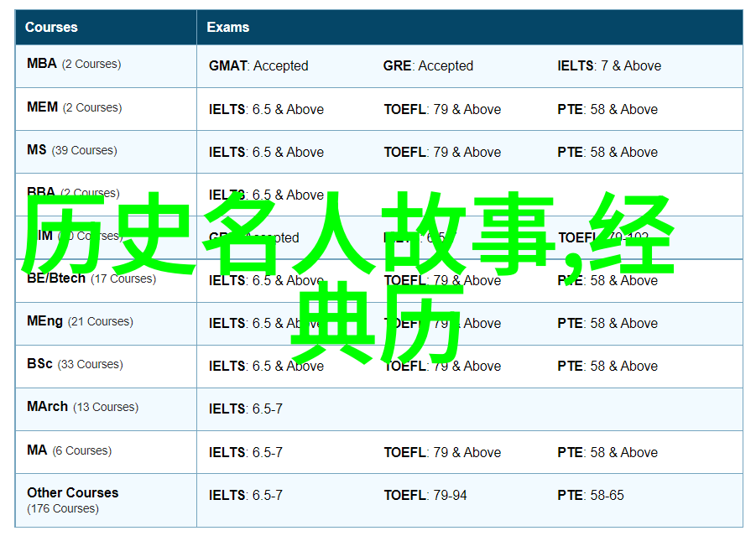Select the "BSc (33 Courses)" cell

106,367
